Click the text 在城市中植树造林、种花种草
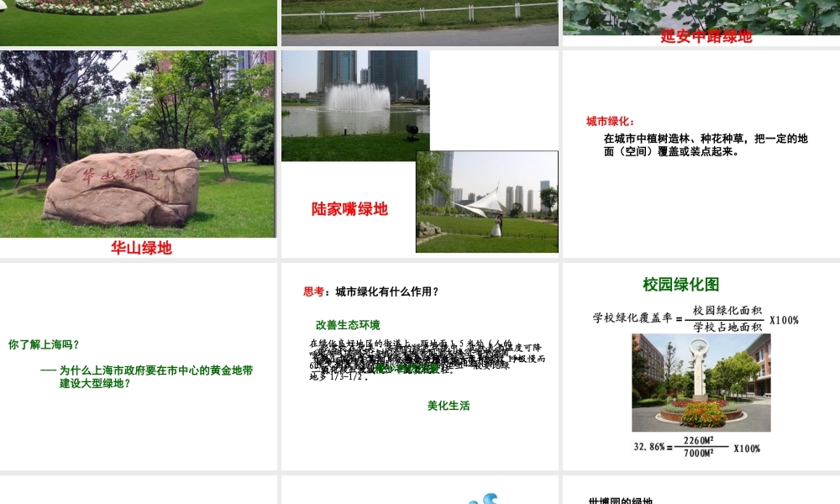 pyautogui.click(x=674, y=139)
